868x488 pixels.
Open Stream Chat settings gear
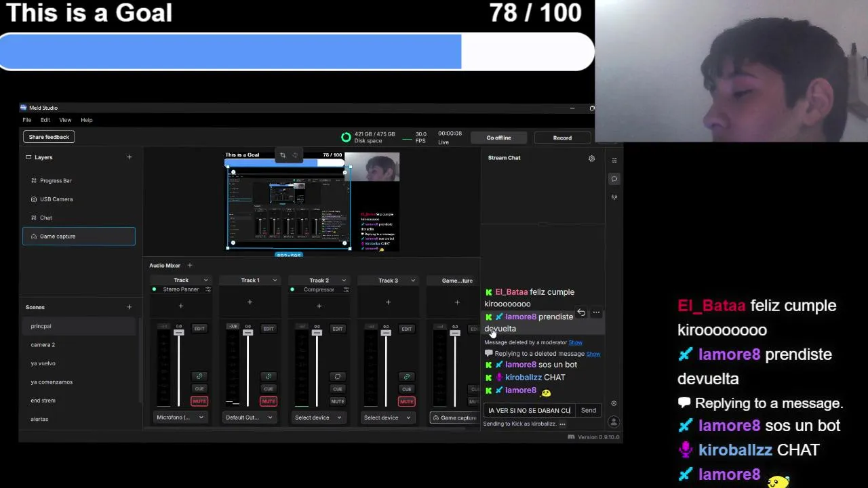[591, 158]
